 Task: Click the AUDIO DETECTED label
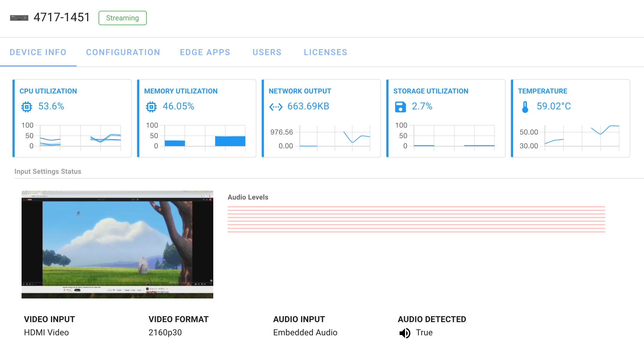click(x=432, y=319)
